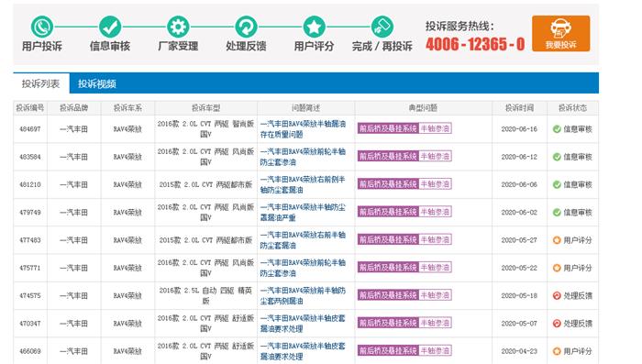This screenshot has width=642, height=364.
Task: Click the orange 我要投诉 button
Action: pos(561,34)
